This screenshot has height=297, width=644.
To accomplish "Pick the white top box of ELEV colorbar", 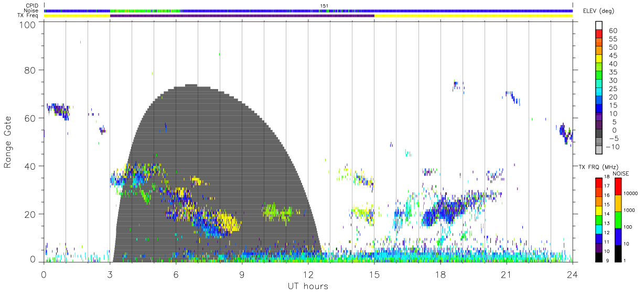I will tap(599, 26).
